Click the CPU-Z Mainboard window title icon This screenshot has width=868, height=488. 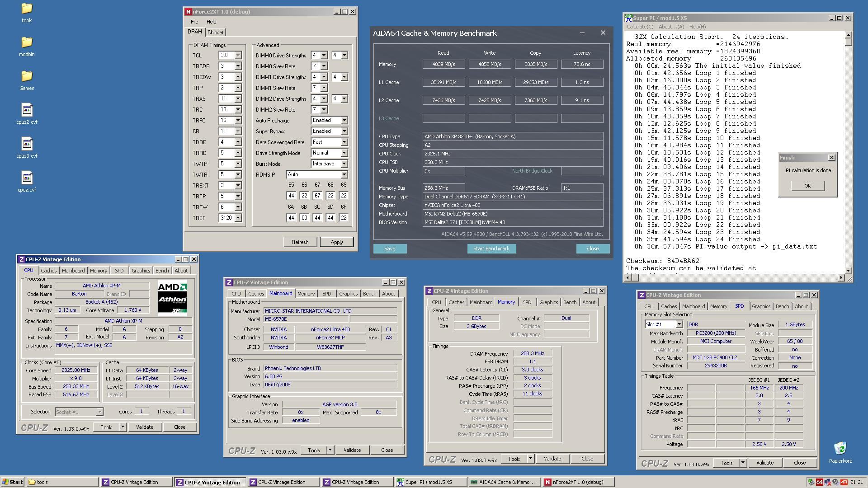[x=229, y=282]
